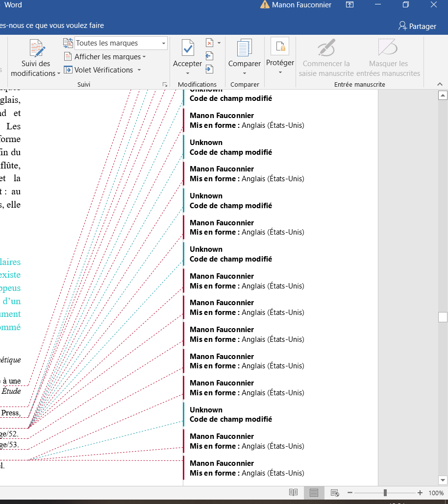Viewport: 448px width, 504px height.
Task: Open the Volet Vérifications pane
Action: point(103,70)
